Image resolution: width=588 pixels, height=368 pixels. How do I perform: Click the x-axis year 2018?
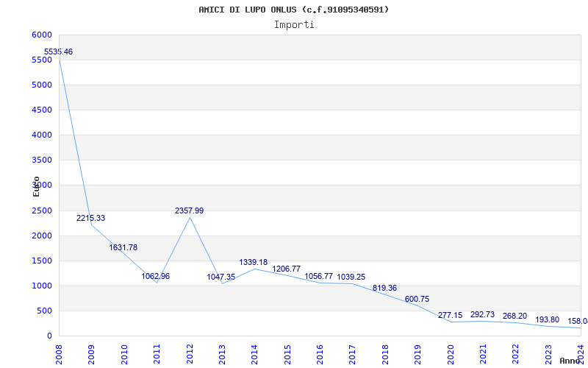[385, 355]
